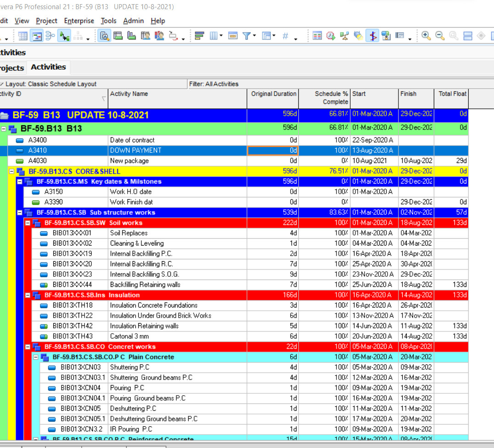Collapse the Soil works WBS group
This screenshot has width=494, height=448.
click(28, 223)
